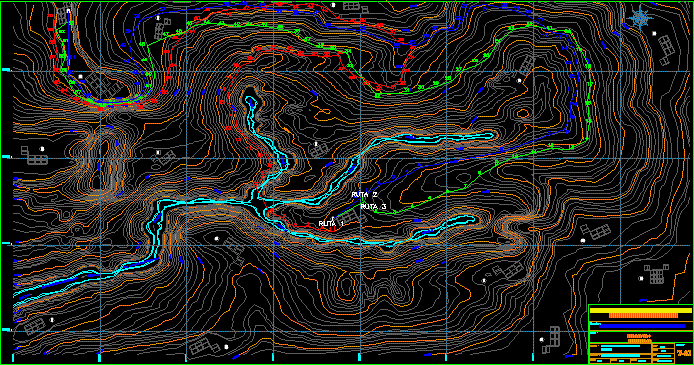
Task: Select buildings inside the top-left route loop
Action: pos(105,85)
